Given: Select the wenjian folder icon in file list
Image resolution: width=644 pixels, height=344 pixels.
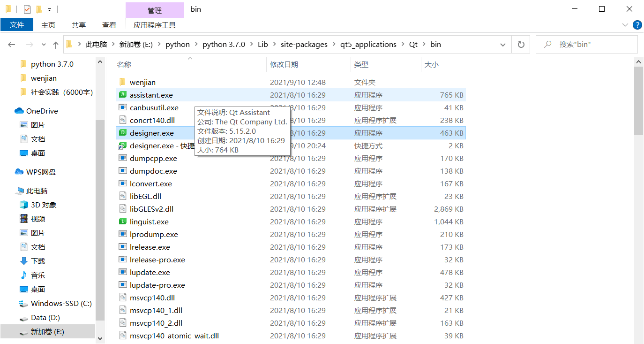Looking at the screenshot, I should [123, 82].
